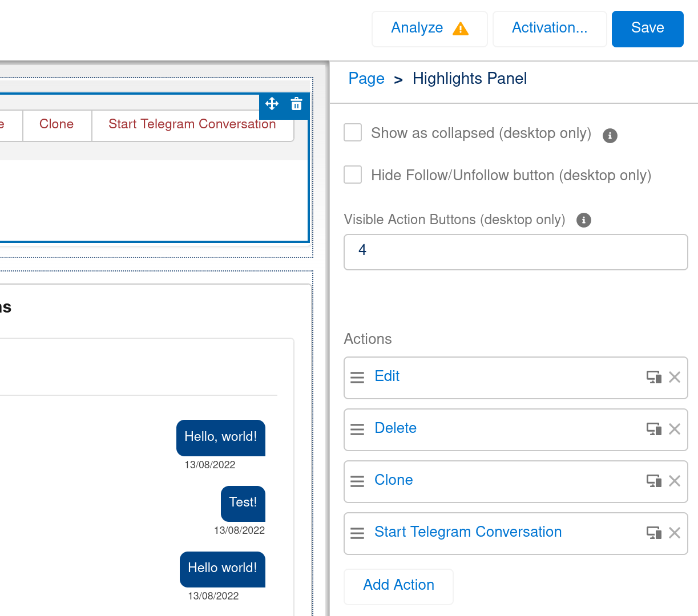The width and height of the screenshot is (698, 616).
Task: Click the 13/08/2022 date under the 'Test!' bubble
Action: coord(240,530)
